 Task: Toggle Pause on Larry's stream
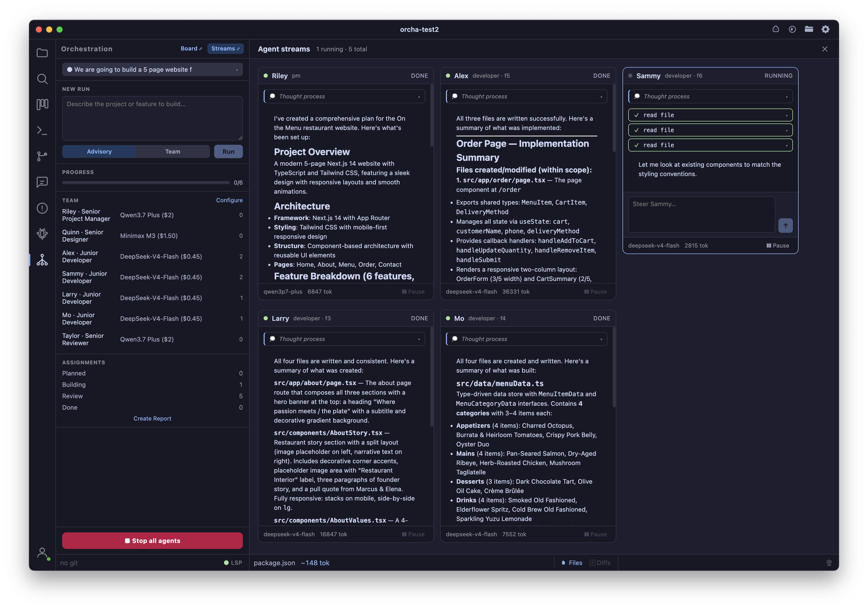(x=413, y=534)
